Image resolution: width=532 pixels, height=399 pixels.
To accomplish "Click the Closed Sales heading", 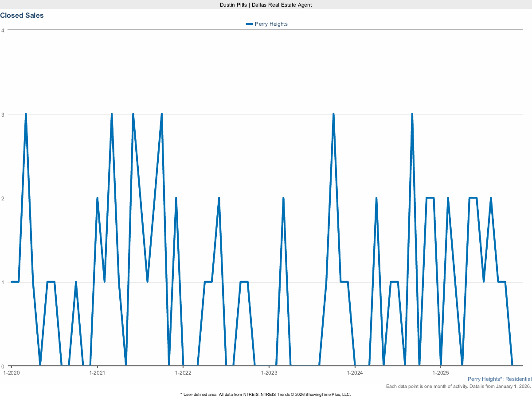I will pyautogui.click(x=22, y=15).
